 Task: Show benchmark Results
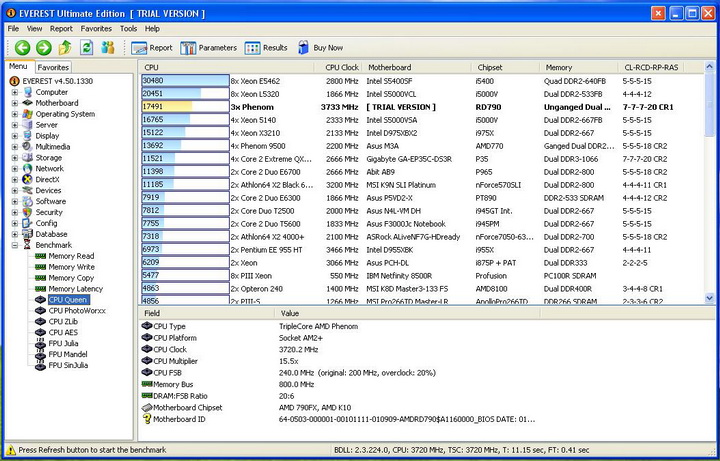pyautogui.click(x=266, y=48)
